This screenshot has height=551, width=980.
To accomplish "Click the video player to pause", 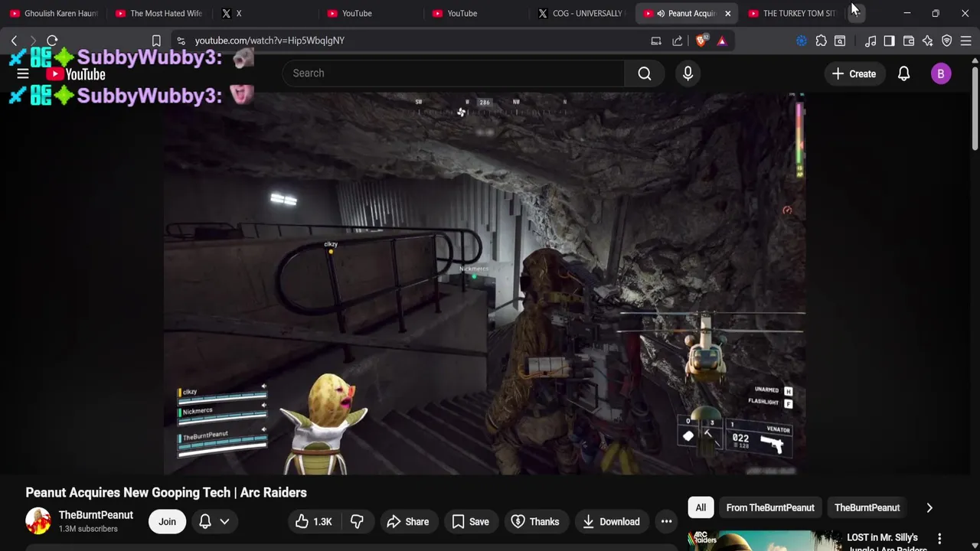I will point(484,283).
